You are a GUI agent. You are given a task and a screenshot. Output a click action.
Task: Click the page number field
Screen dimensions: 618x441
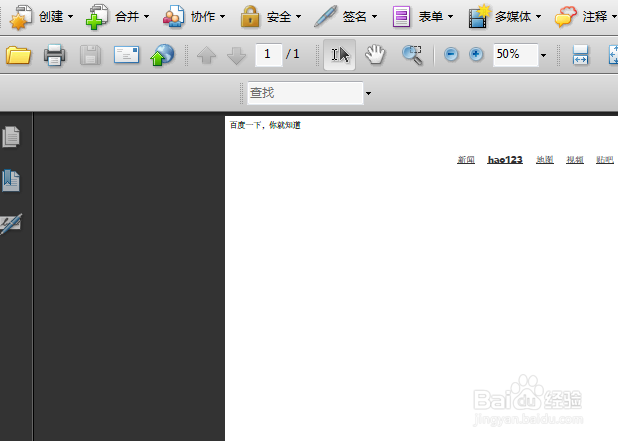click(x=268, y=54)
